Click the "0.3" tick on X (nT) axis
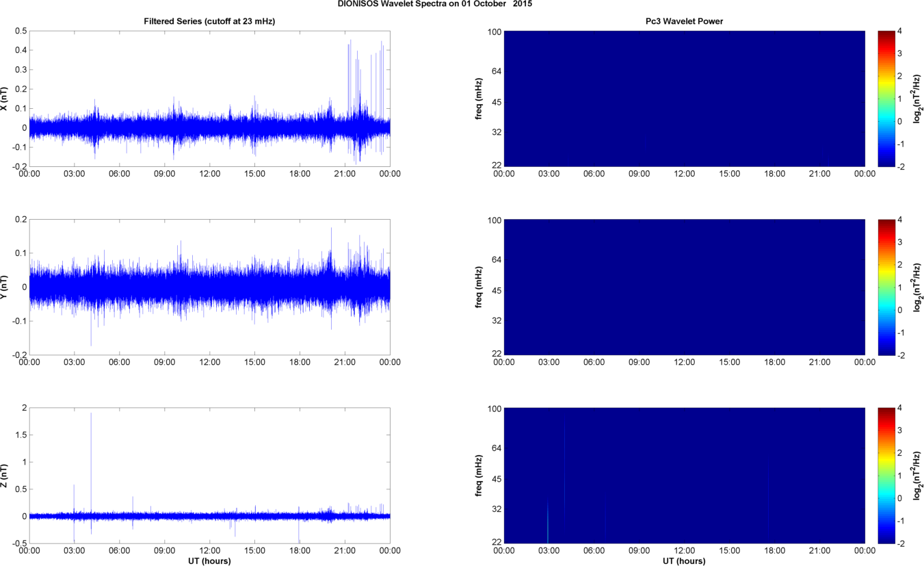The width and height of the screenshot is (924, 566). (20, 70)
